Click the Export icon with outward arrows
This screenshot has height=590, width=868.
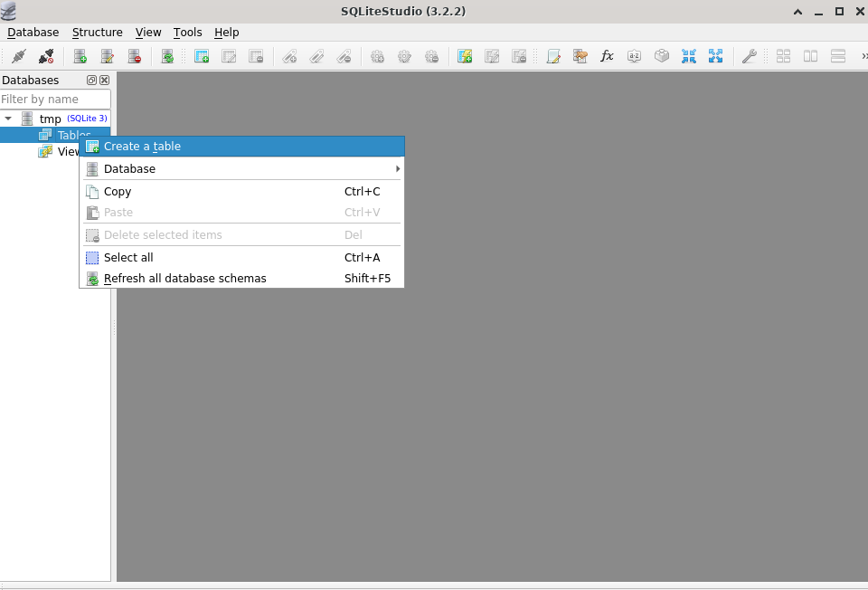(716, 56)
